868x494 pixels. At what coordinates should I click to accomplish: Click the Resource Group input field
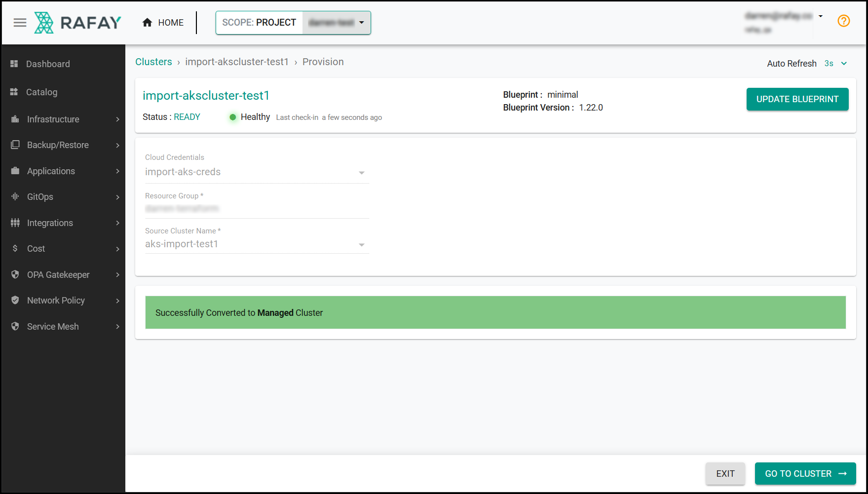257,209
